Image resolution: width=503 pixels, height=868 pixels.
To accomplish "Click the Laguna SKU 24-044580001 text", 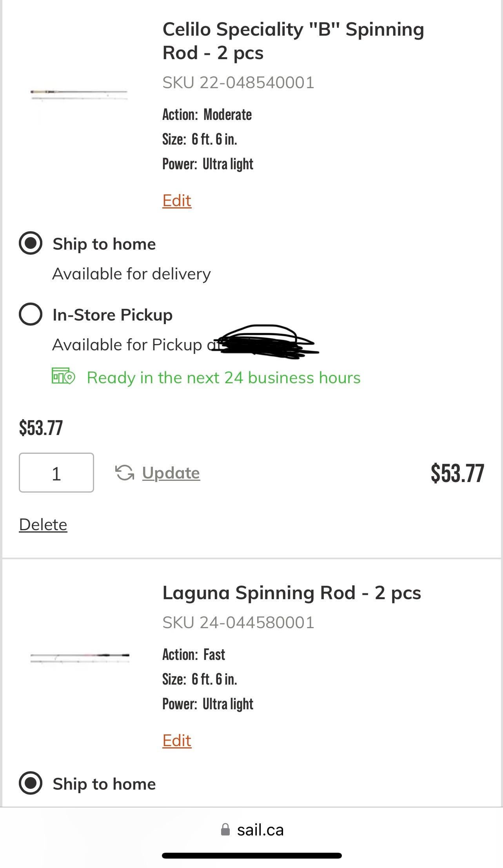I will 238,622.
